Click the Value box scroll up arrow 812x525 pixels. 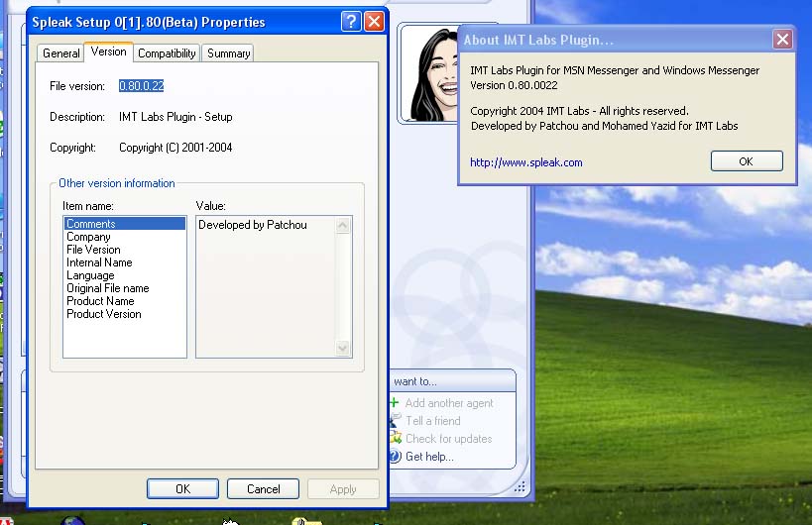(x=343, y=226)
